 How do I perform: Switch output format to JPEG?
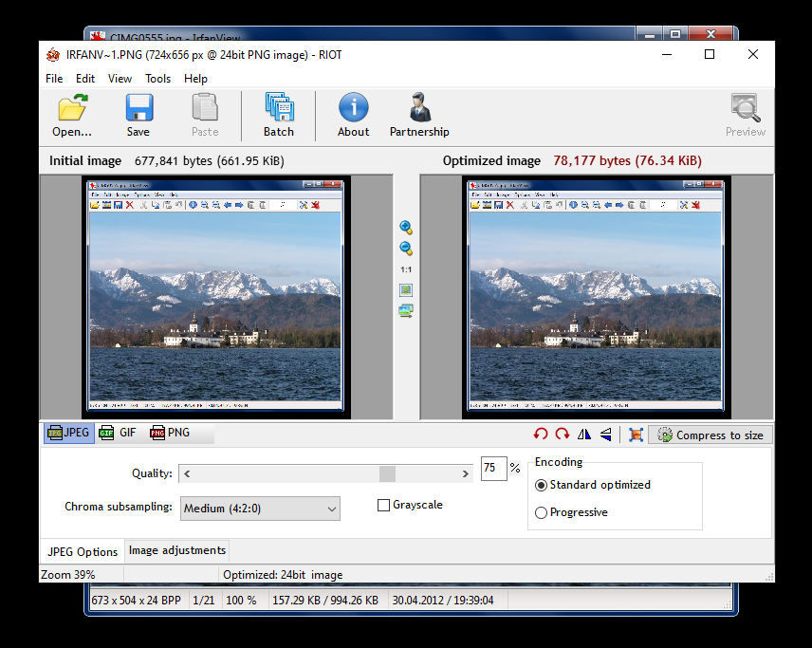point(69,433)
